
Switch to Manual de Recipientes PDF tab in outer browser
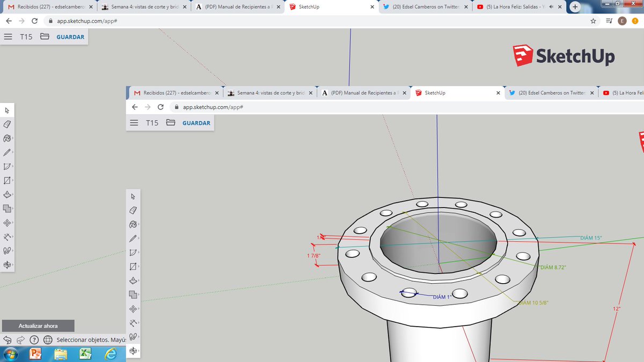pos(238,7)
